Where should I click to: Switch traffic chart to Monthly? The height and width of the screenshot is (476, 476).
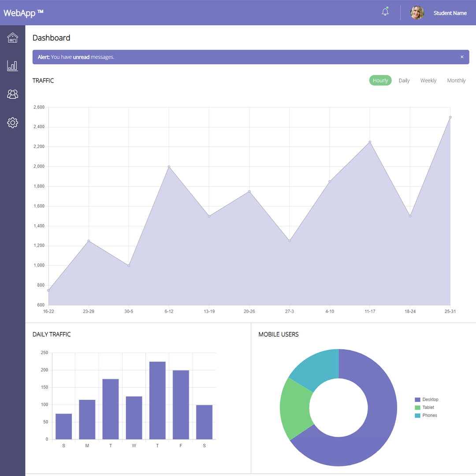pos(456,80)
